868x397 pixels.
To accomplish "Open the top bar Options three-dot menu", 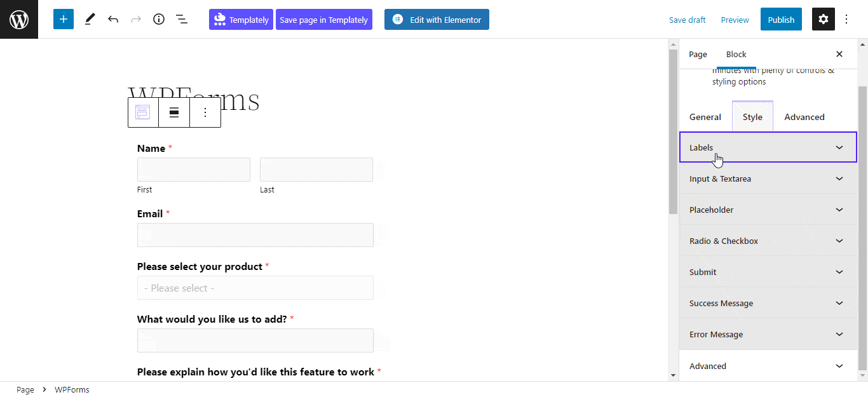I will pyautogui.click(x=846, y=19).
